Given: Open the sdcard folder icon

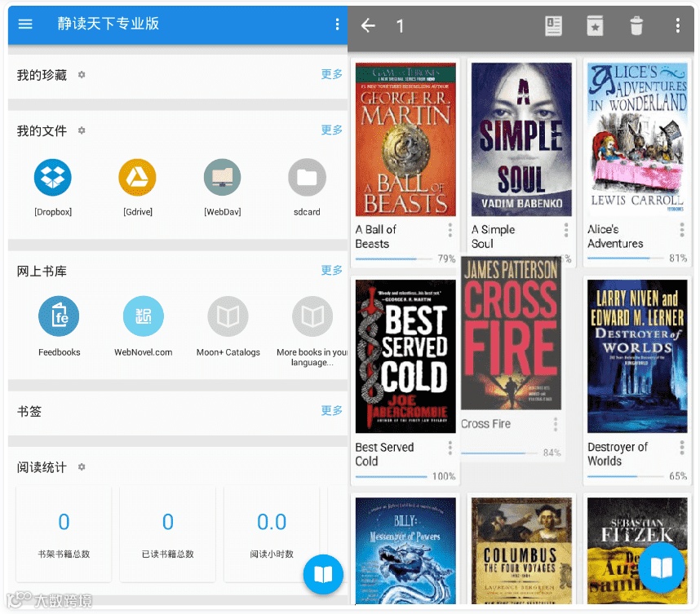Looking at the screenshot, I should tap(307, 177).
